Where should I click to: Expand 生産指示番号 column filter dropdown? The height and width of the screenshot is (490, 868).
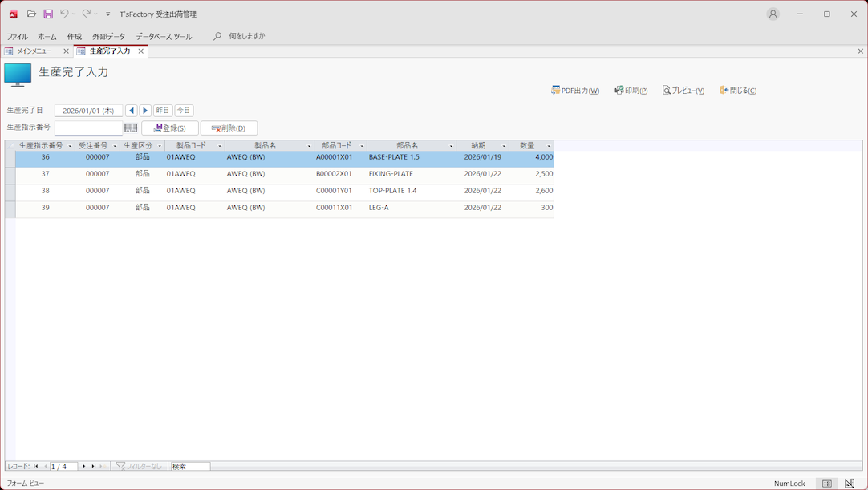click(70, 146)
